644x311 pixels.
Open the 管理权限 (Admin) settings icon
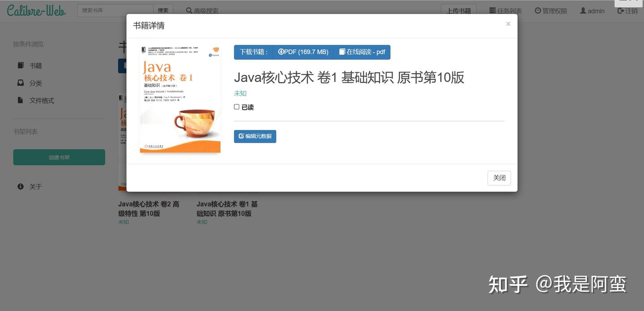(537, 10)
